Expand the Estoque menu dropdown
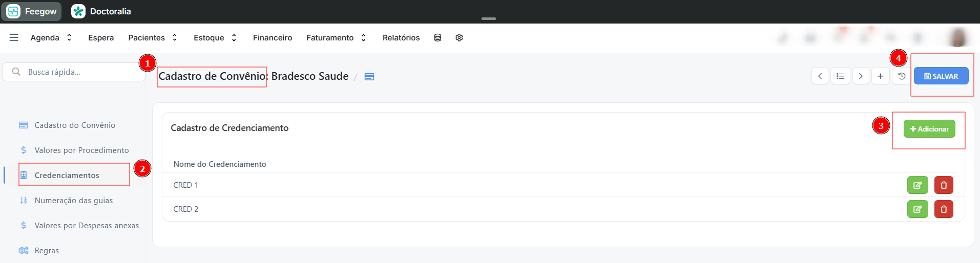This screenshot has width=980, height=263. pyautogui.click(x=215, y=38)
